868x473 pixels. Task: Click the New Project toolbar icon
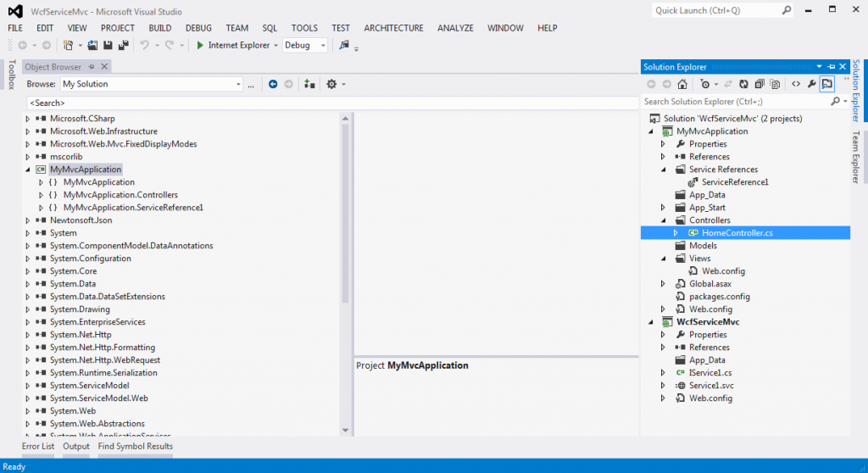pyautogui.click(x=68, y=46)
